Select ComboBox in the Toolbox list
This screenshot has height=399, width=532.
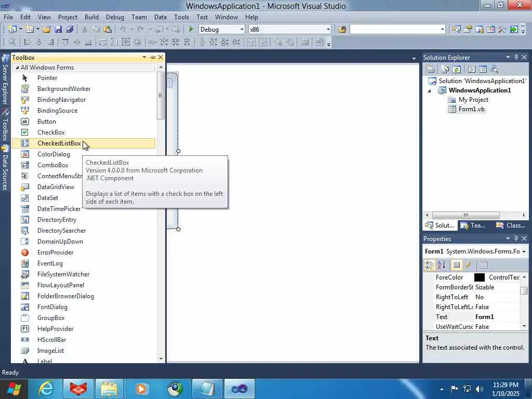(52, 165)
